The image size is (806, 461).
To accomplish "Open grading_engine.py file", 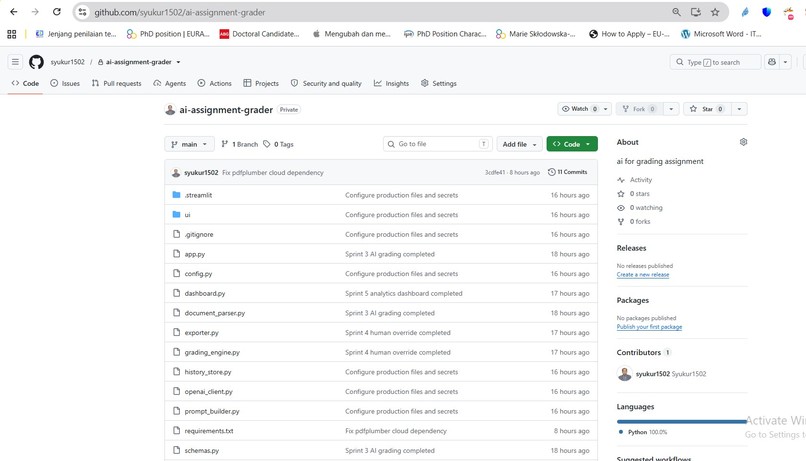I will 212,353.
